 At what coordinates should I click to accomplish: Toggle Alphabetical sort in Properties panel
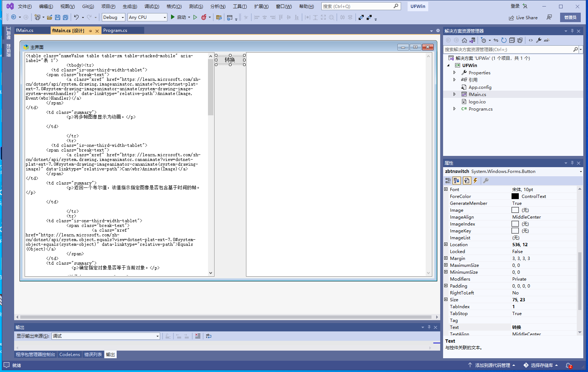[456, 181]
